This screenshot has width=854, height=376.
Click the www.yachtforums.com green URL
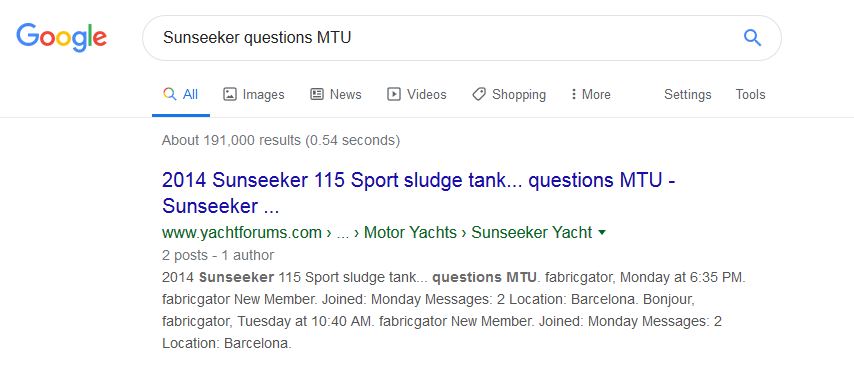pyautogui.click(x=242, y=233)
